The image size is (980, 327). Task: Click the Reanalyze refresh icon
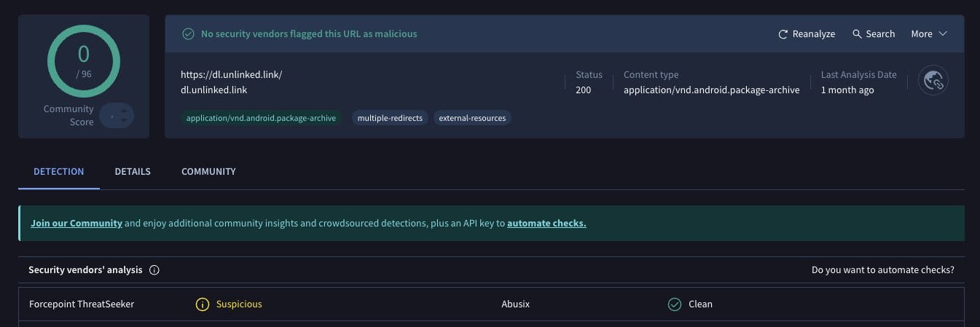[783, 34]
